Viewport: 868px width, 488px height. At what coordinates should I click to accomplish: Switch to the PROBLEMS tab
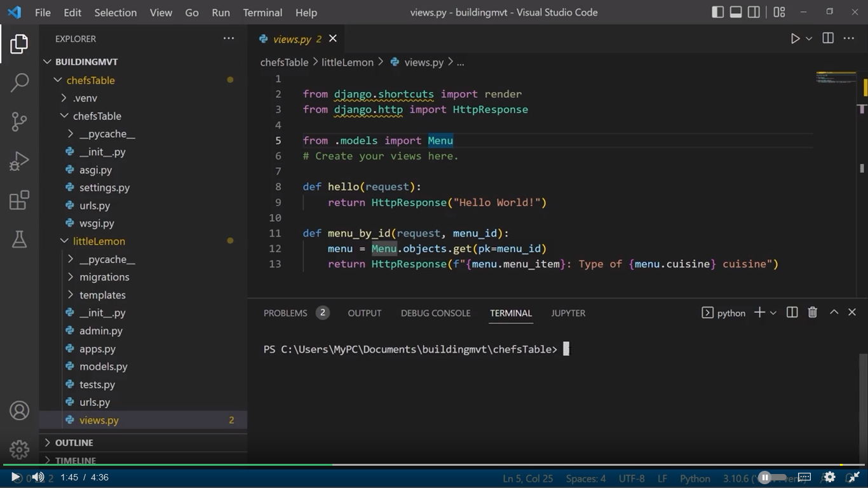(x=285, y=313)
